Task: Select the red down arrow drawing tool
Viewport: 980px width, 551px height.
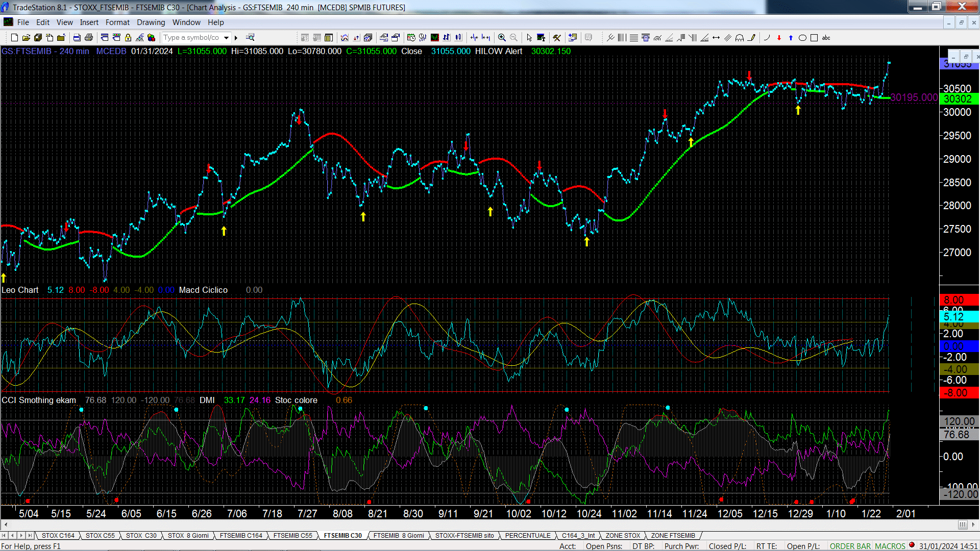Action: (779, 38)
